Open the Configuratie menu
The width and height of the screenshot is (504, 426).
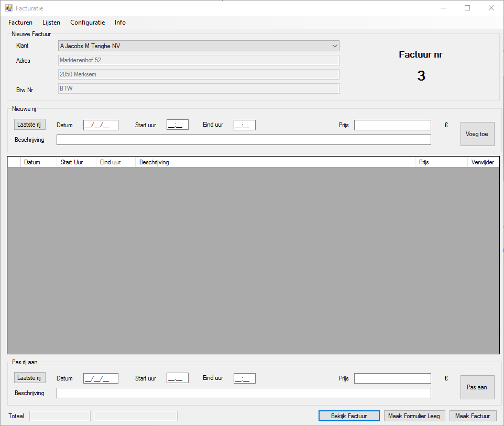pos(87,23)
